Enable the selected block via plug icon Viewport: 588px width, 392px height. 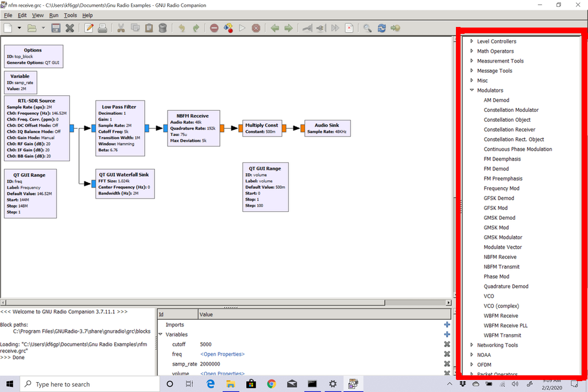pyautogui.click(x=307, y=28)
